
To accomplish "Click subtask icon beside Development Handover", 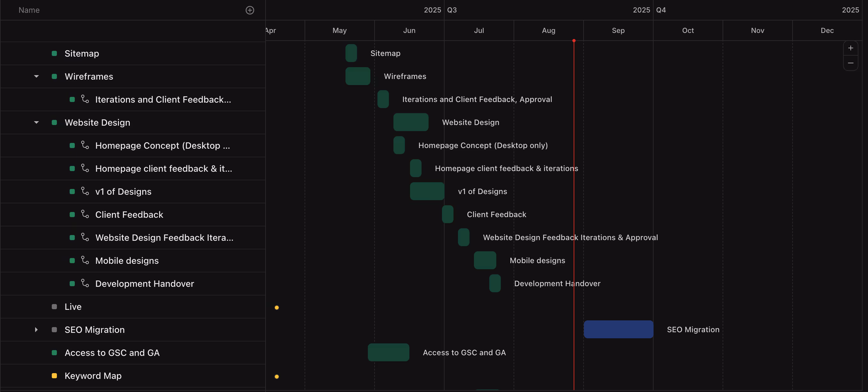I will tap(85, 284).
